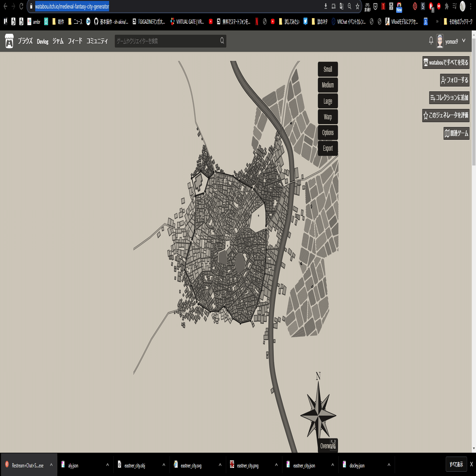Click the address bar lock icon
This screenshot has width=476, height=476.
[31, 6]
